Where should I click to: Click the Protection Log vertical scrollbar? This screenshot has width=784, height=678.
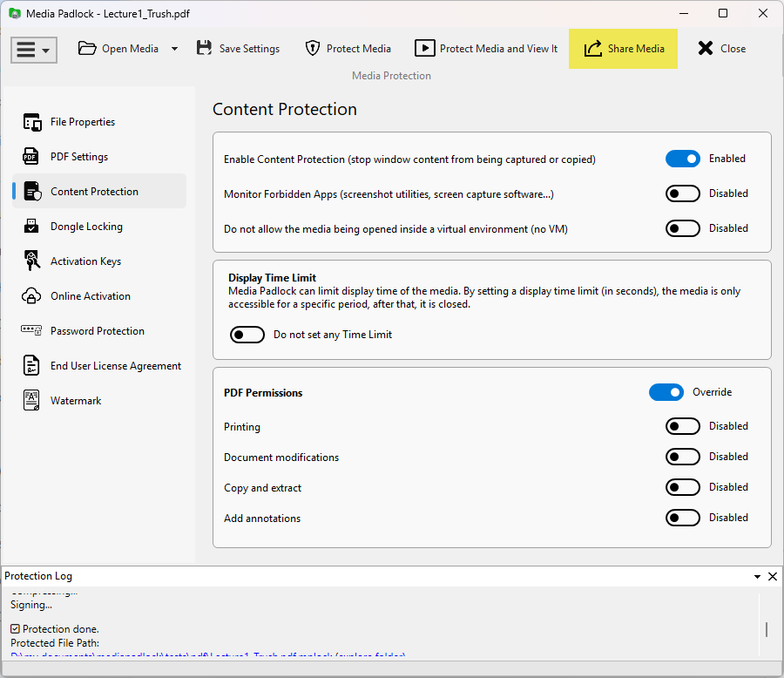point(766,629)
